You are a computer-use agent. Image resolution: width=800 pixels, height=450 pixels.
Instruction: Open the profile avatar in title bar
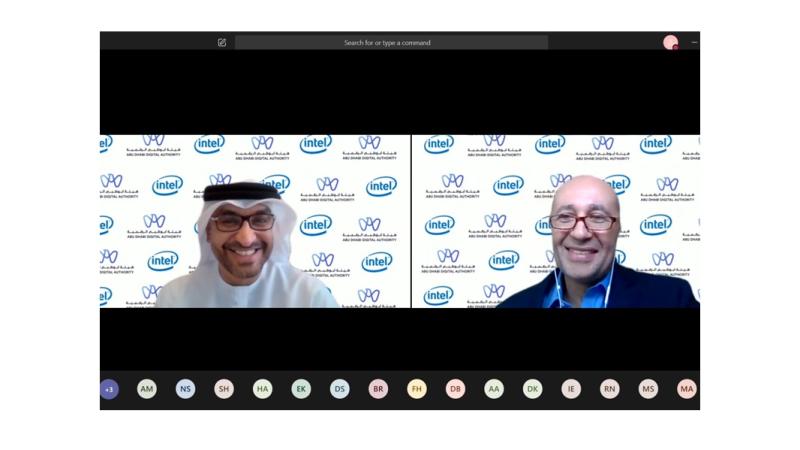(x=670, y=42)
